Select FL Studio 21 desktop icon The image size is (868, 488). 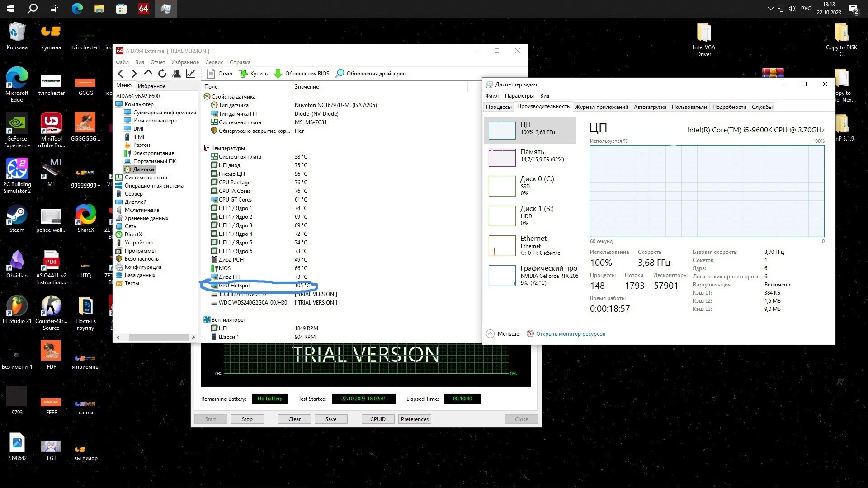pyautogui.click(x=17, y=310)
